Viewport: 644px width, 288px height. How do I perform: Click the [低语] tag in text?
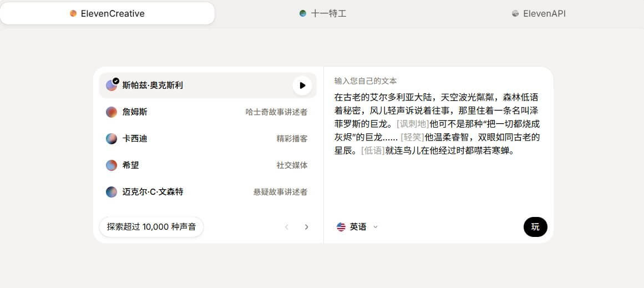click(373, 151)
